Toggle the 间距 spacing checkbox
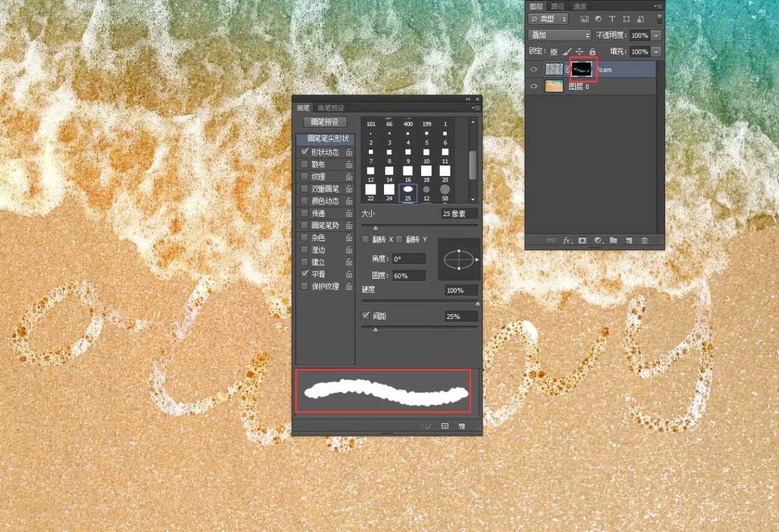Screen dimensions: 779x532 (x=366, y=316)
